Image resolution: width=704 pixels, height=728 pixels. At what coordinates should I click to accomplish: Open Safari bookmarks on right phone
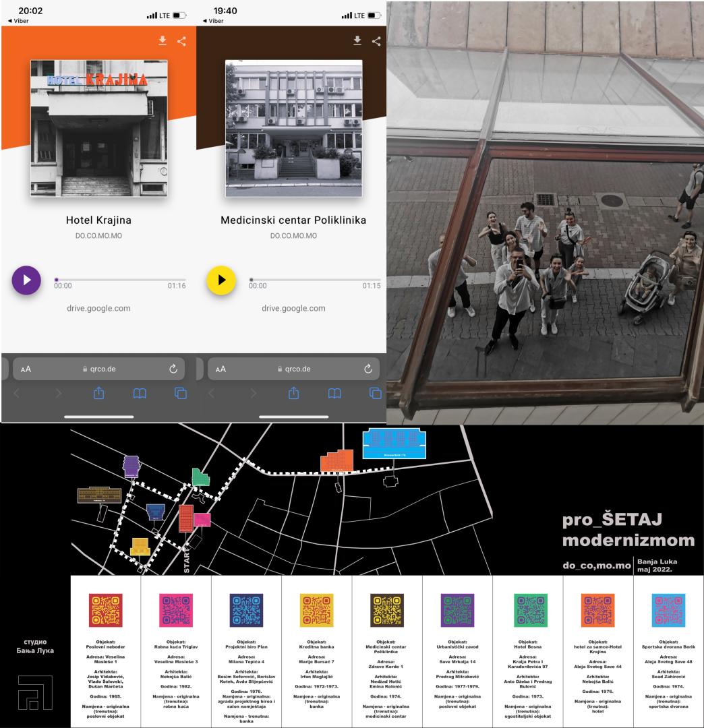click(334, 394)
